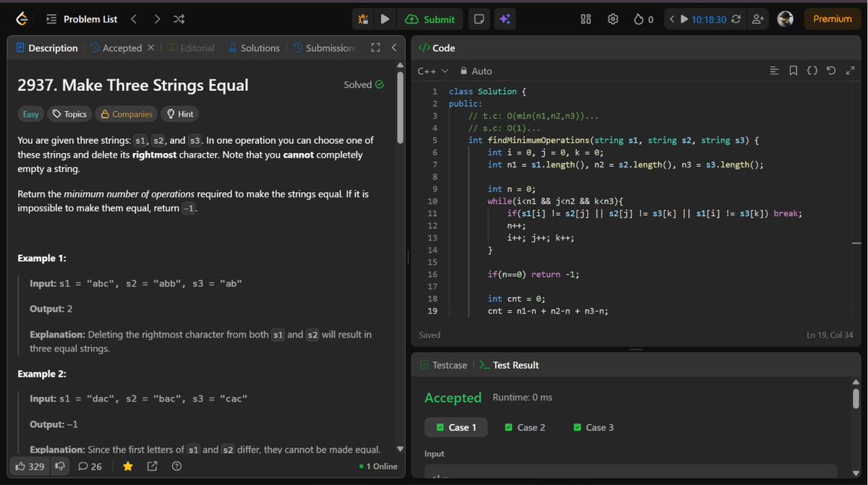
Task: Switch to the Test Result tab
Action: pos(509,365)
